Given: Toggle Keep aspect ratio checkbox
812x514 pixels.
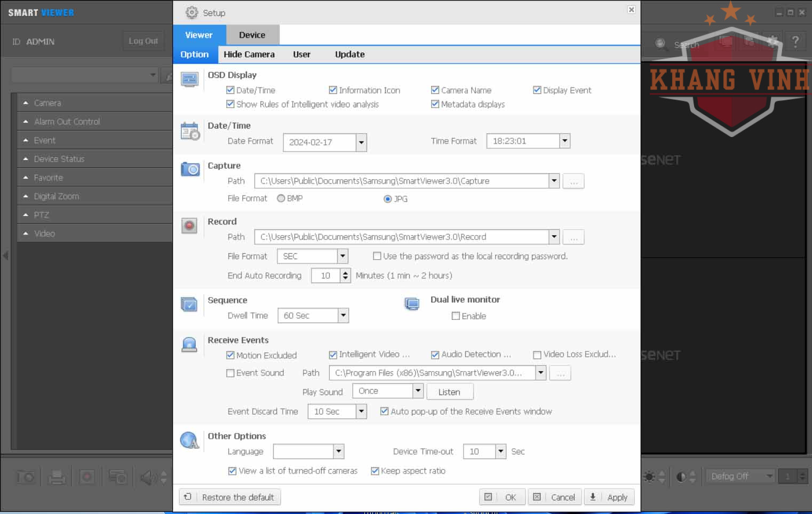Looking at the screenshot, I should [375, 471].
